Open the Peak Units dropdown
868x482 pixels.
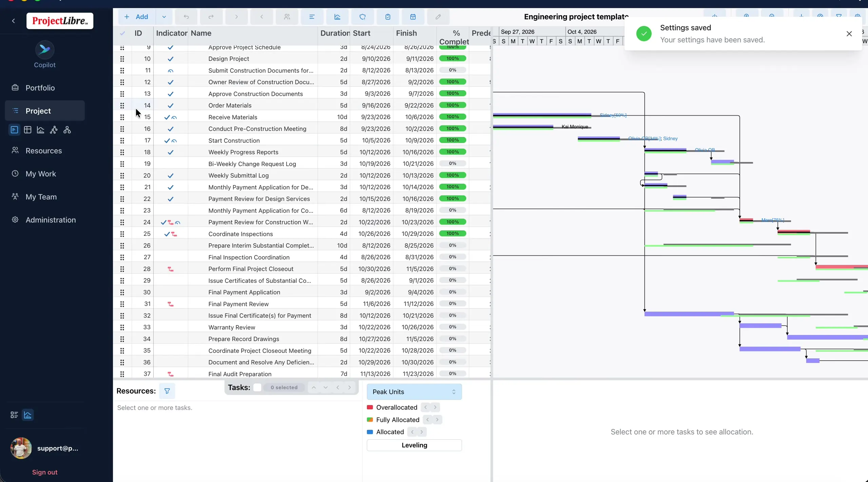[x=414, y=392]
